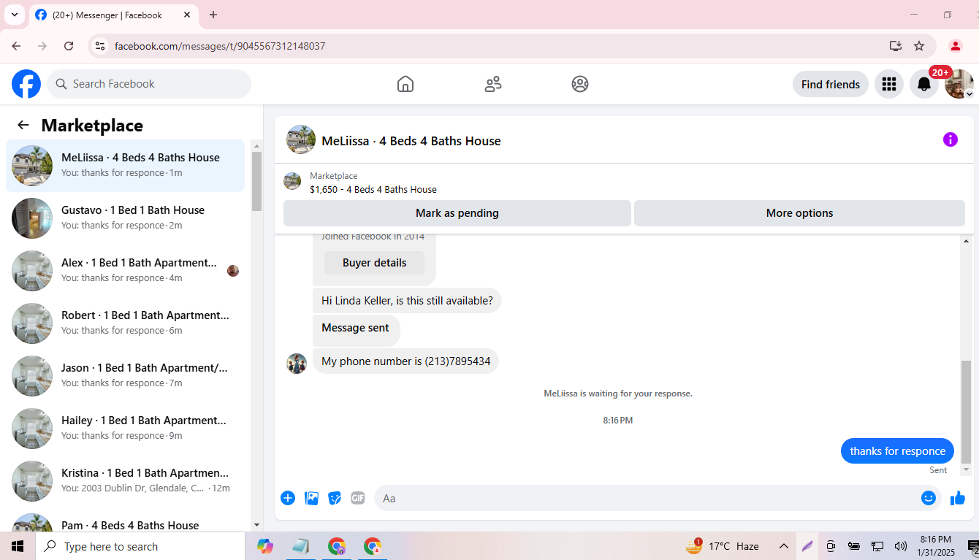Open Gustavo 1 Bed 1 Bath House chat
This screenshot has width=979, height=560.
click(x=125, y=218)
